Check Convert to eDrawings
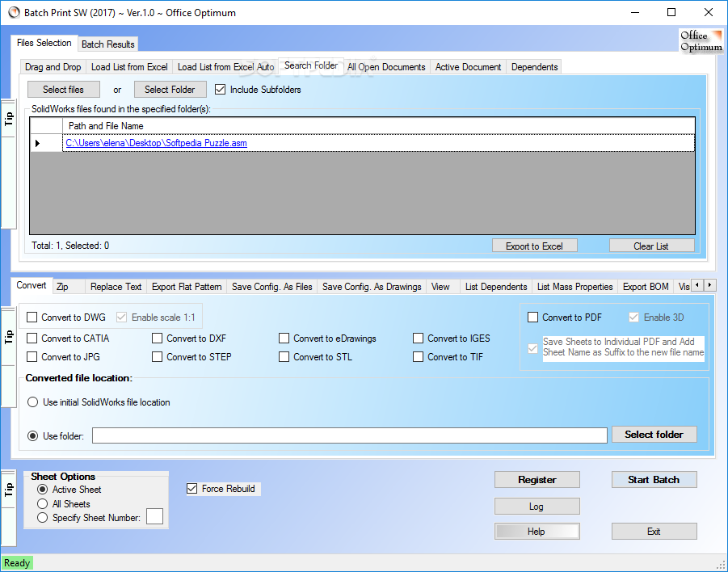This screenshot has width=728, height=572. 284,338
